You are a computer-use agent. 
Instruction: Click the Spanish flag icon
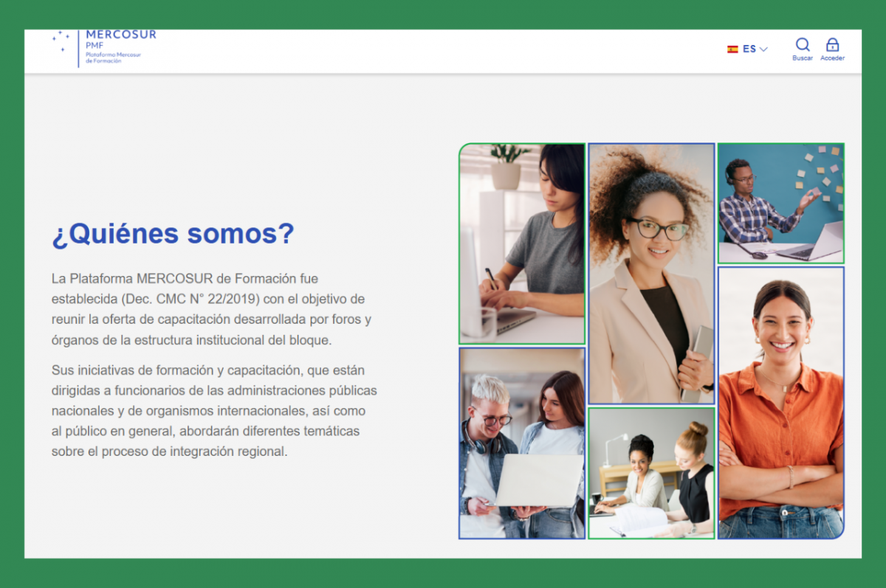pyautogui.click(x=732, y=49)
